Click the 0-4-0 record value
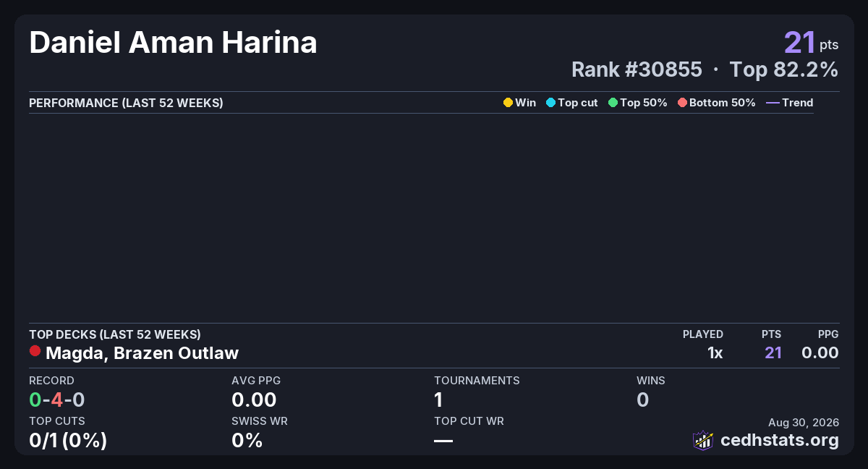Viewport: 868px width, 469px height. tap(57, 400)
